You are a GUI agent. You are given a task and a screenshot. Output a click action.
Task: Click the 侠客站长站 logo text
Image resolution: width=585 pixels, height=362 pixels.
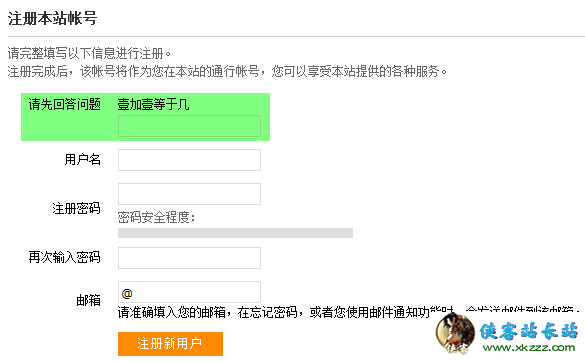click(x=528, y=331)
